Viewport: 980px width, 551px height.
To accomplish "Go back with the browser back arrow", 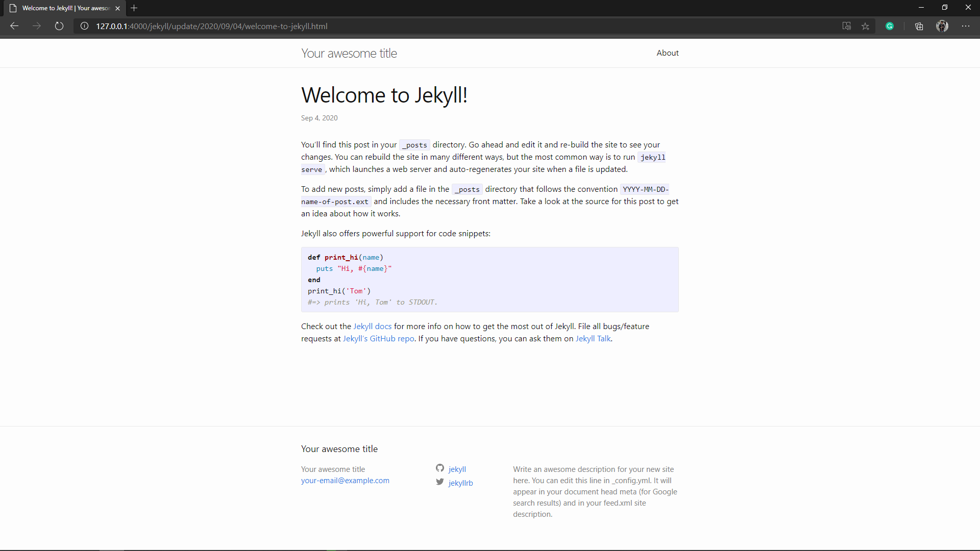I will (x=14, y=26).
